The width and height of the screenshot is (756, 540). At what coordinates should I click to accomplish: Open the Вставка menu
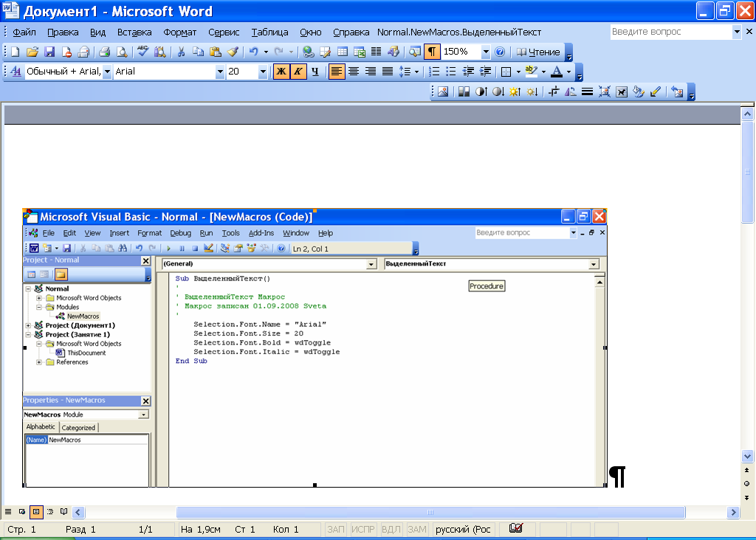point(134,32)
